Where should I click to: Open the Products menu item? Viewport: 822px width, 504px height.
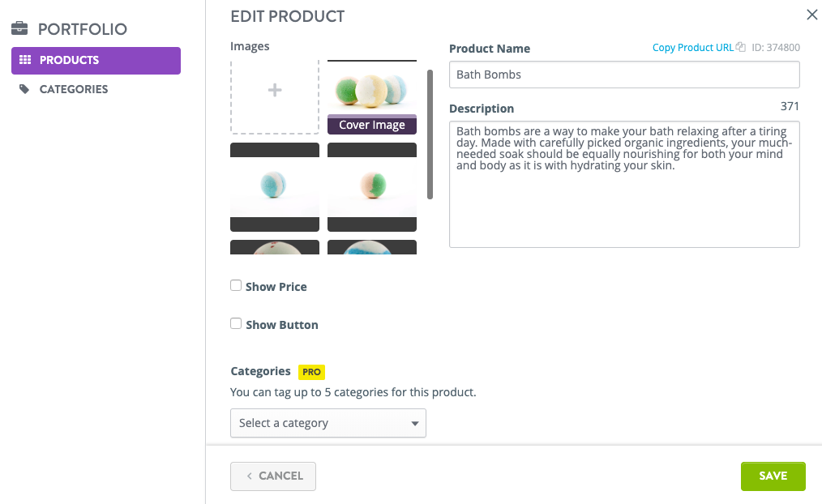96,60
